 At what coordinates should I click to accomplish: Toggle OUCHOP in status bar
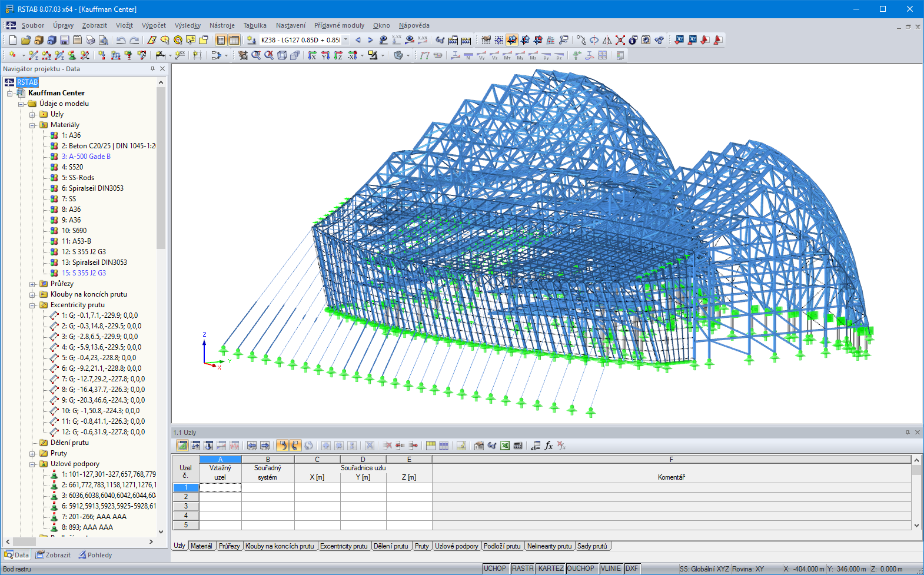tap(581, 569)
